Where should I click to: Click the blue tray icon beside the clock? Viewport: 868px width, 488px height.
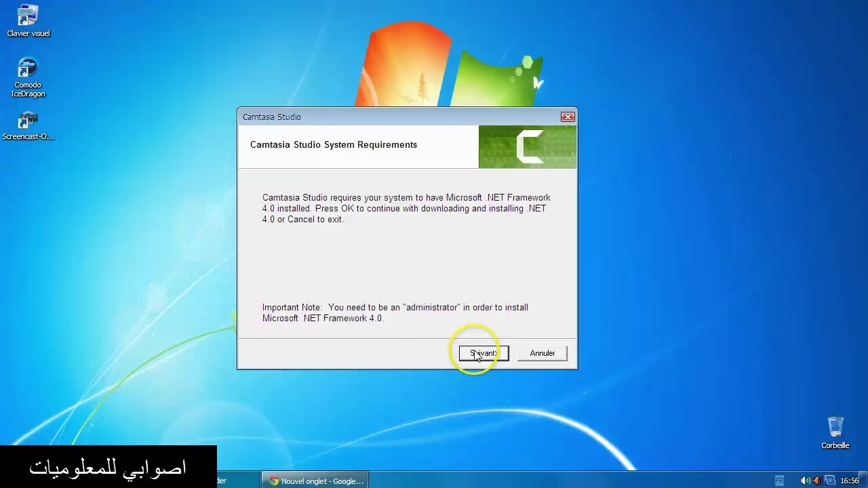(830, 481)
